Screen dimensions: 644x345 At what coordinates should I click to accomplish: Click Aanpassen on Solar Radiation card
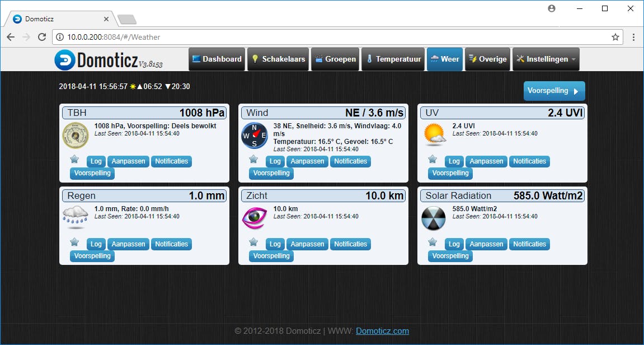point(487,244)
